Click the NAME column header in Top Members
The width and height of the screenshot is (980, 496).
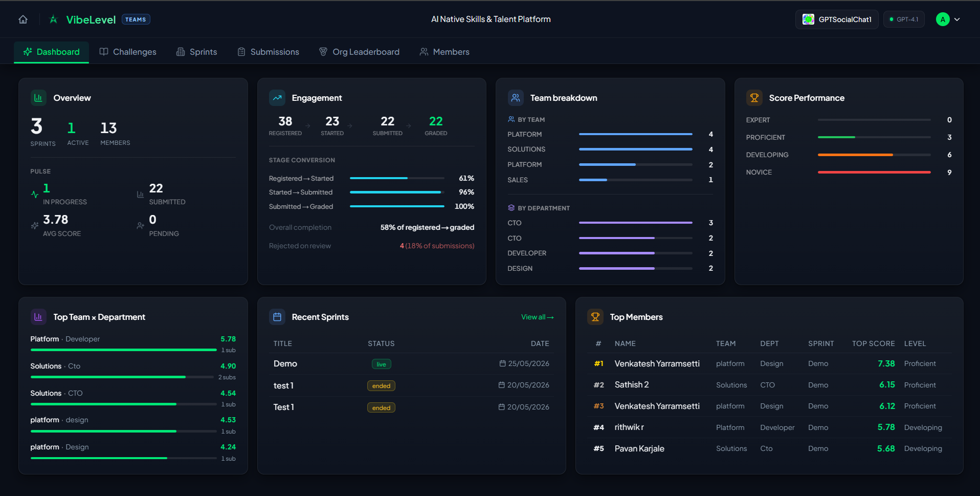click(625, 343)
